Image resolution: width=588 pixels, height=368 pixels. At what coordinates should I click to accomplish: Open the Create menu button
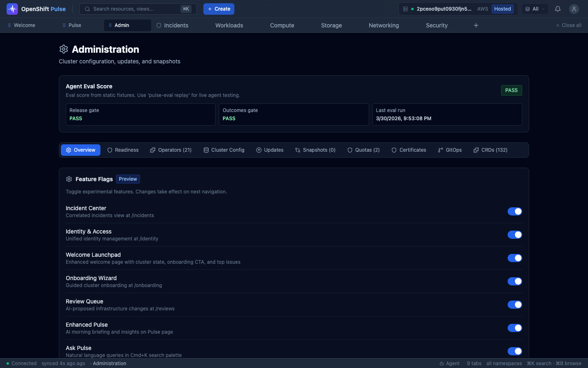click(219, 9)
